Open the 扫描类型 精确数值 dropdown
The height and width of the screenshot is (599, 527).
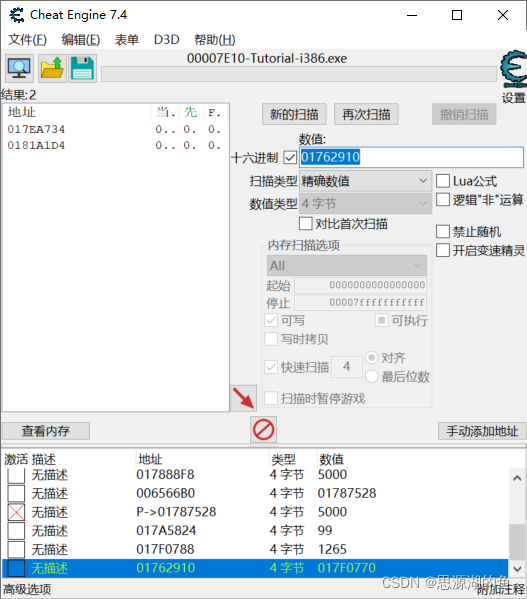pos(365,181)
